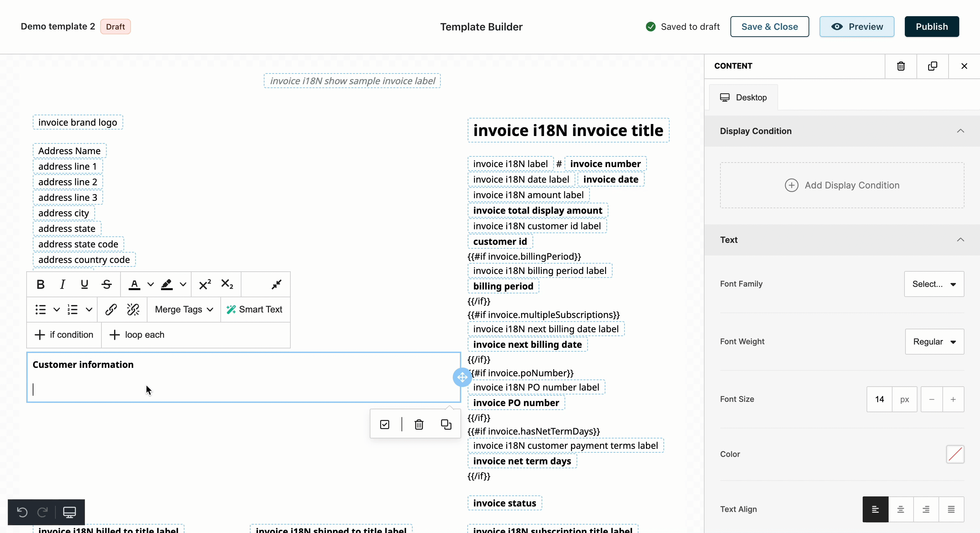Open the Font Weight Regular dropdown
This screenshot has width=980, height=533.
934,341
